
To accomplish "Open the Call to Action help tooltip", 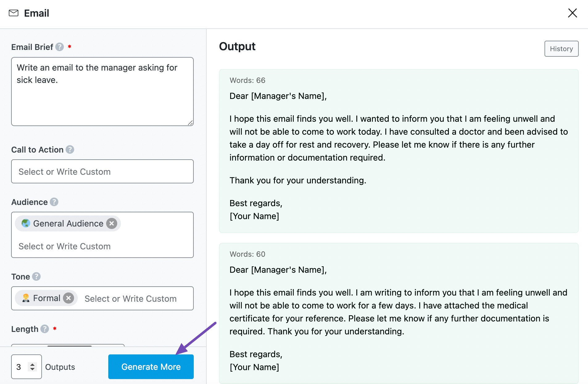I will (70, 150).
